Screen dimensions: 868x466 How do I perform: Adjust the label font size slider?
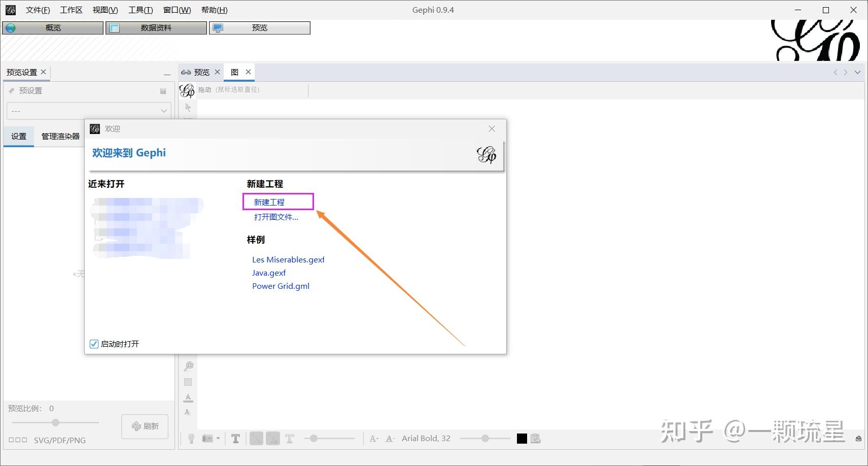(485, 439)
